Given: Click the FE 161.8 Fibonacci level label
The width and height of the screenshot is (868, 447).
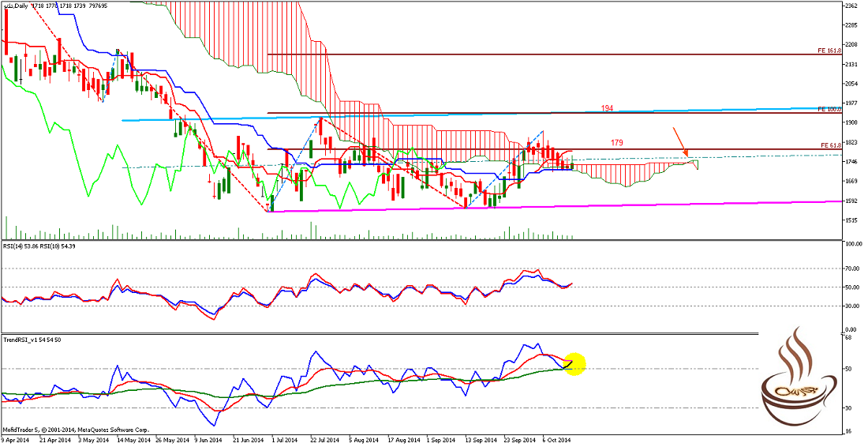Looking at the screenshot, I should pyautogui.click(x=829, y=51).
